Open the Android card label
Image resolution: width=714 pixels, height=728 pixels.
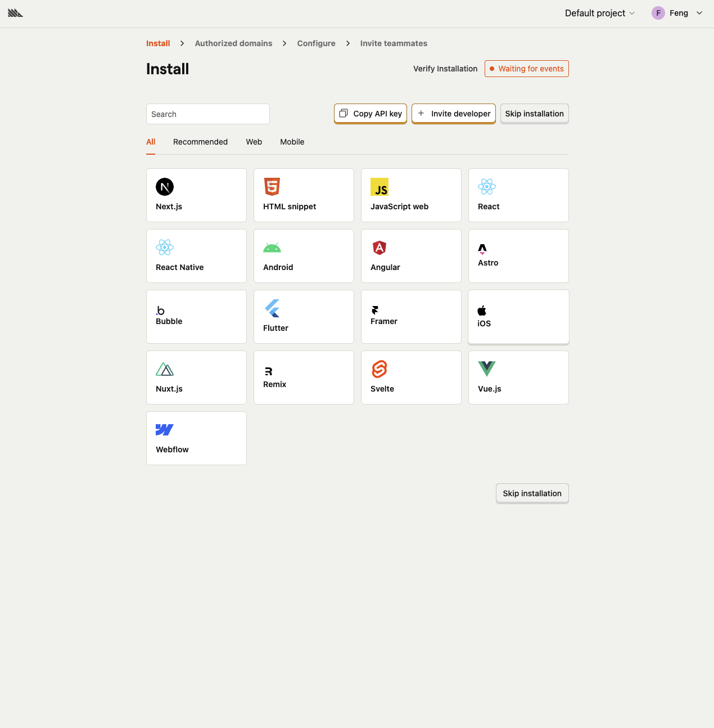pos(278,267)
